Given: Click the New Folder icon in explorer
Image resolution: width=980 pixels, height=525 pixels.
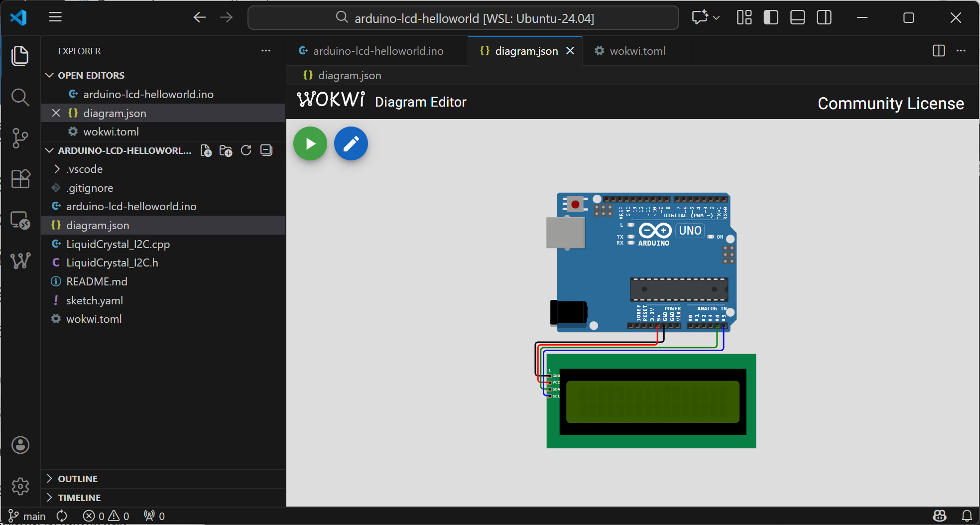Looking at the screenshot, I should [x=226, y=150].
